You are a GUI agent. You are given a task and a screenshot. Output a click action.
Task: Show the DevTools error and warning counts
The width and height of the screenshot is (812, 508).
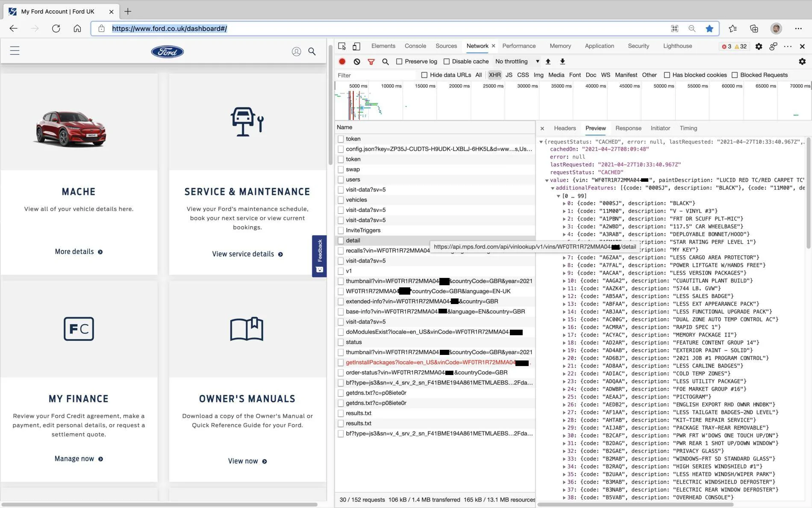pos(734,47)
